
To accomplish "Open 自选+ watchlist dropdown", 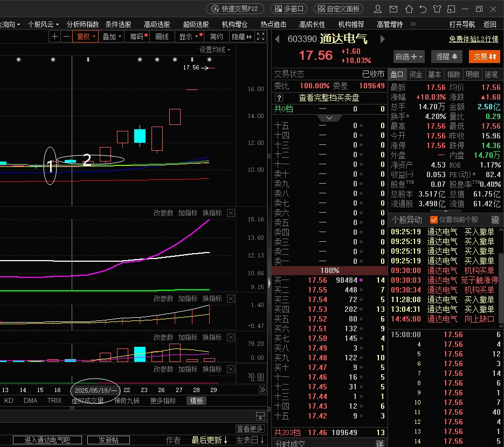I will pyautogui.click(x=409, y=57).
